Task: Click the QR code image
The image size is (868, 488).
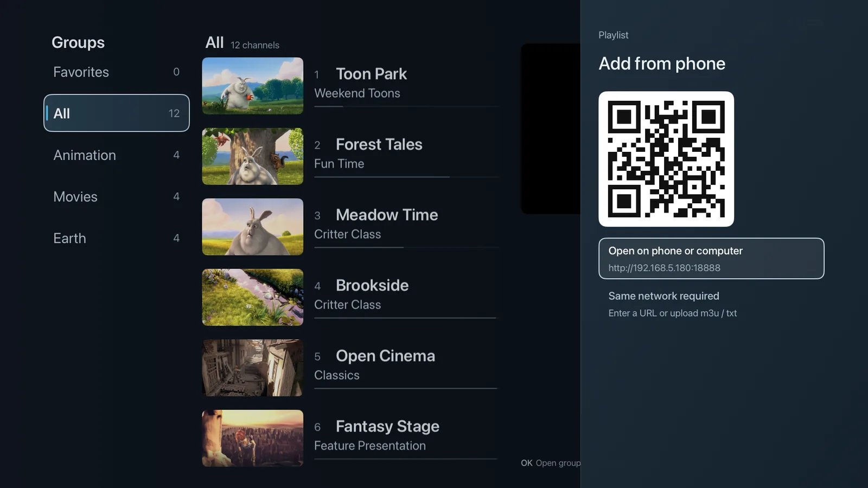Action: tap(666, 159)
